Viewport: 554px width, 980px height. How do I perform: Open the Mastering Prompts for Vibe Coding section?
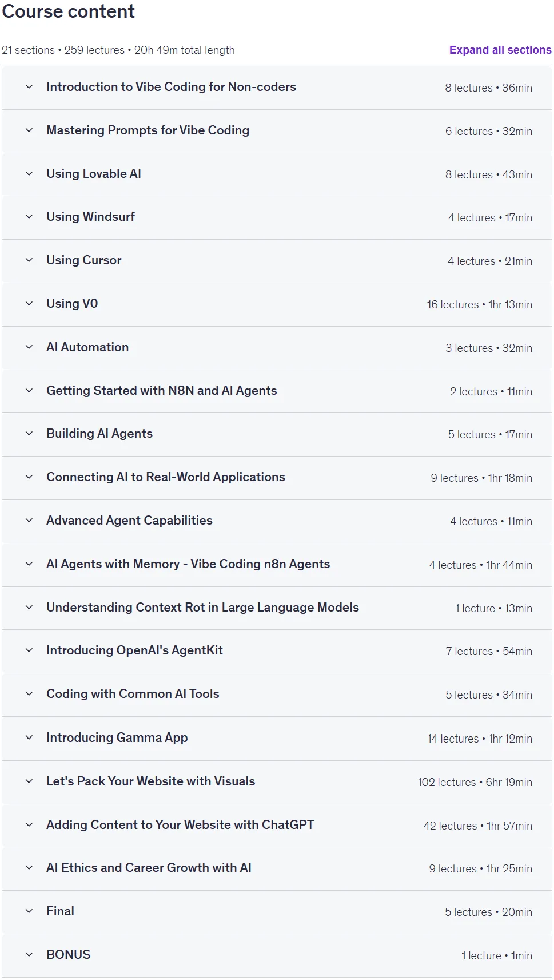pyautogui.click(x=277, y=131)
